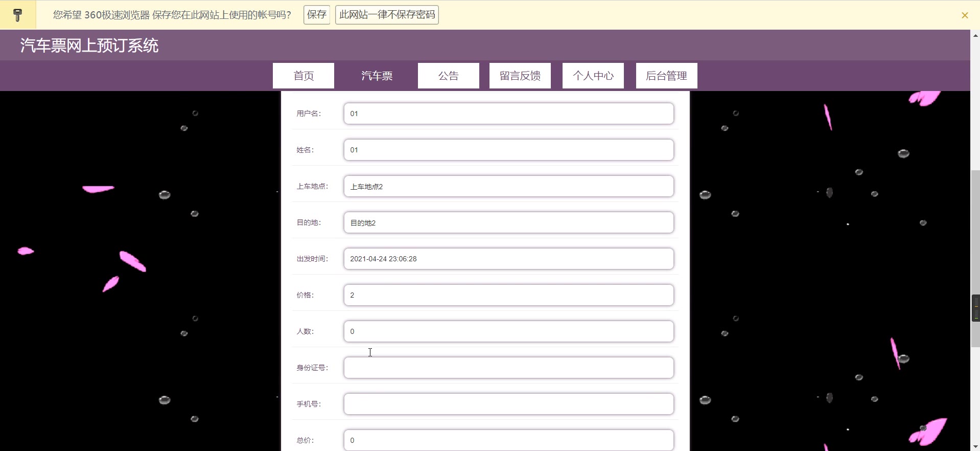Viewport: 980px width, 451px height.
Task: Focus the empty 身份证号 input field
Action: pyautogui.click(x=509, y=368)
